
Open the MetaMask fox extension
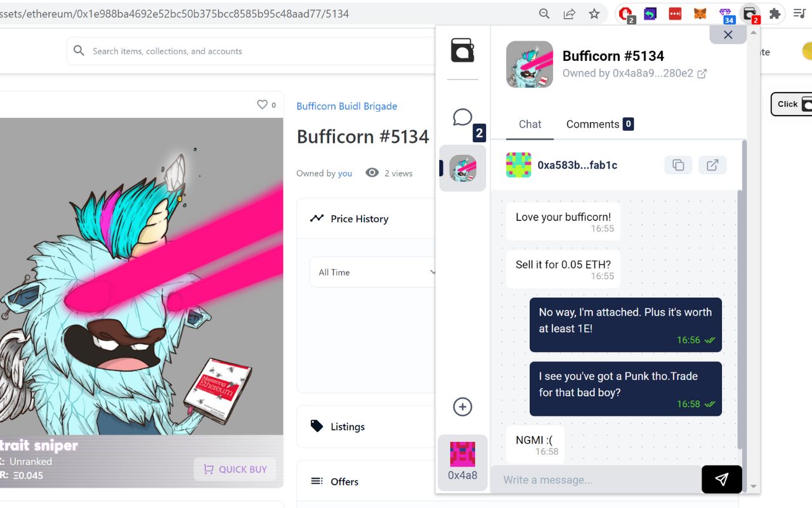tap(700, 13)
